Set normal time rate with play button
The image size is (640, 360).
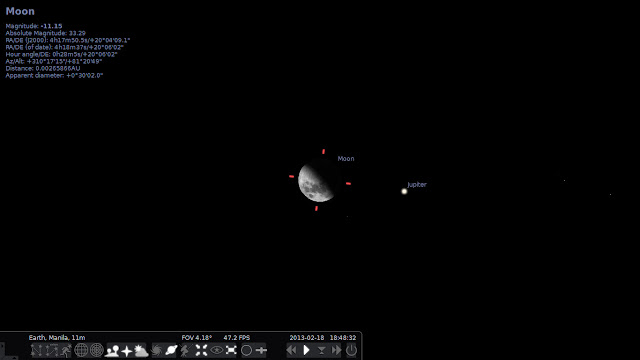click(x=307, y=350)
